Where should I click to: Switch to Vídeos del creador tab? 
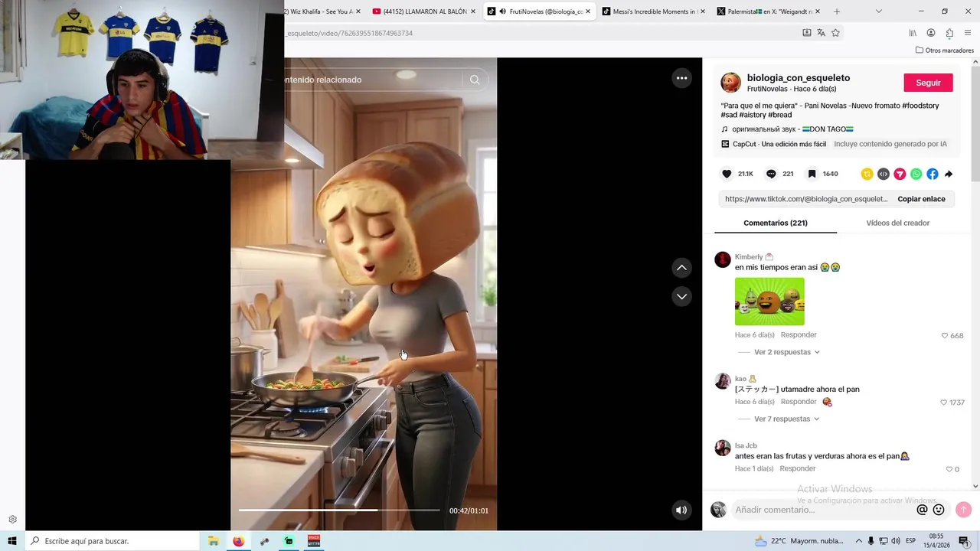(x=897, y=223)
